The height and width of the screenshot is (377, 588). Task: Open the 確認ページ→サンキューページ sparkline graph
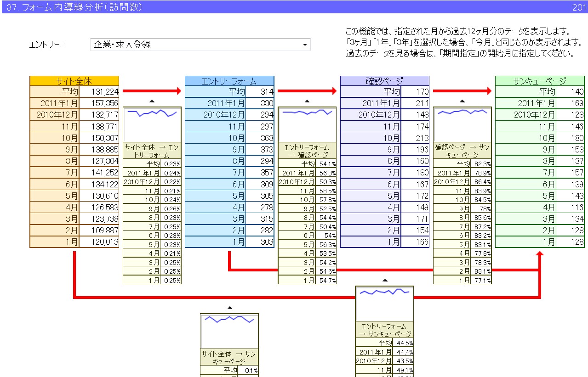click(462, 124)
